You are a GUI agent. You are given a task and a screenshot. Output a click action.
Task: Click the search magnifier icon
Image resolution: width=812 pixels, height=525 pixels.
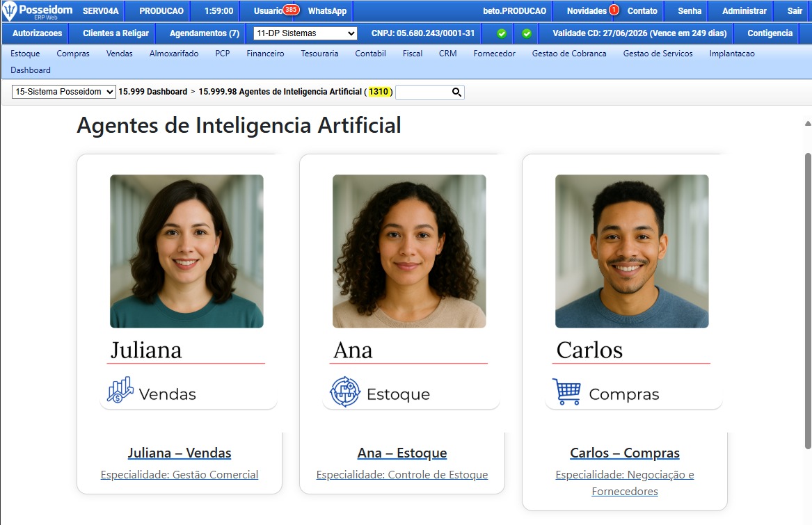pyautogui.click(x=456, y=92)
